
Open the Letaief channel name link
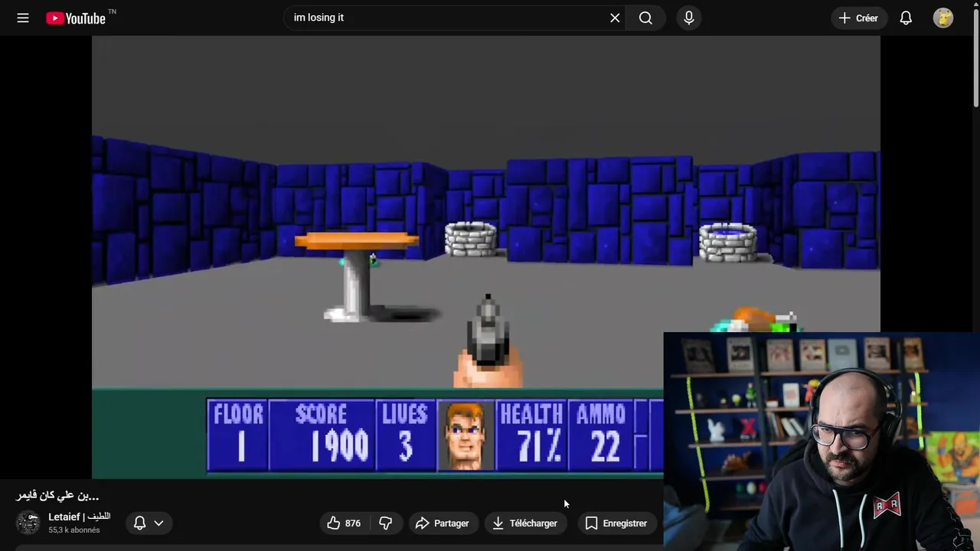point(79,517)
